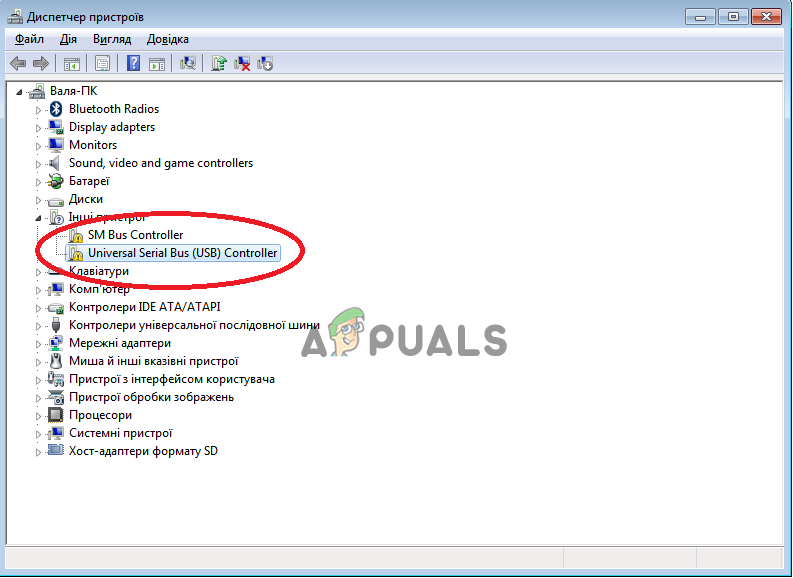
Task: Open the Файл menu
Action: (x=29, y=39)
